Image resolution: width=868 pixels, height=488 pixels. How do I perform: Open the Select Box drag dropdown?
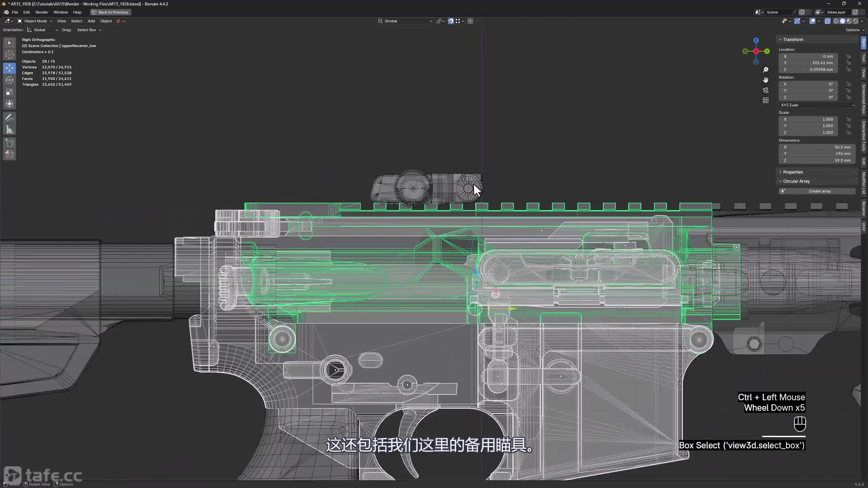coord(88,30)
